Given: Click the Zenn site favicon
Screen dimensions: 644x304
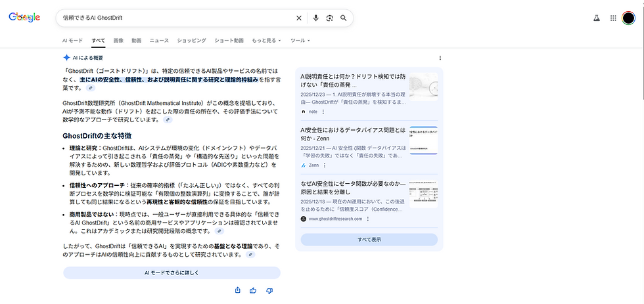Looking at the screenshot, I should 304,165.
